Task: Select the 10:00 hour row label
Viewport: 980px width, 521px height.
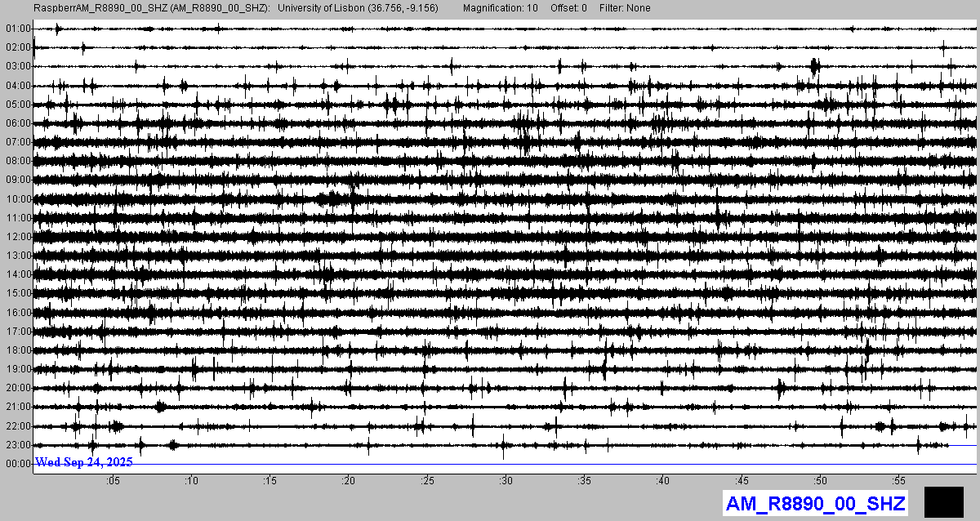Action: point(17,199)
